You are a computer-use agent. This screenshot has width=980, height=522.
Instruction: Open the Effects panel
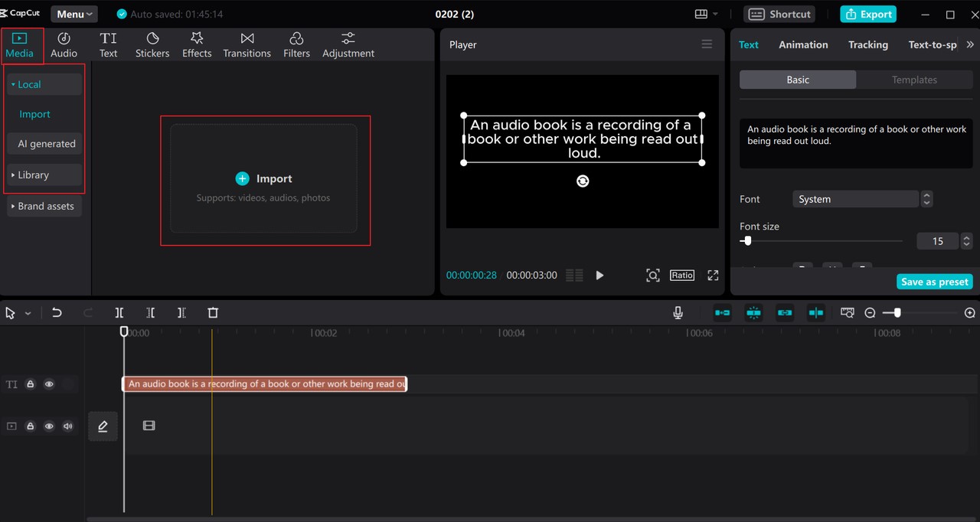(x=197, y=45)
